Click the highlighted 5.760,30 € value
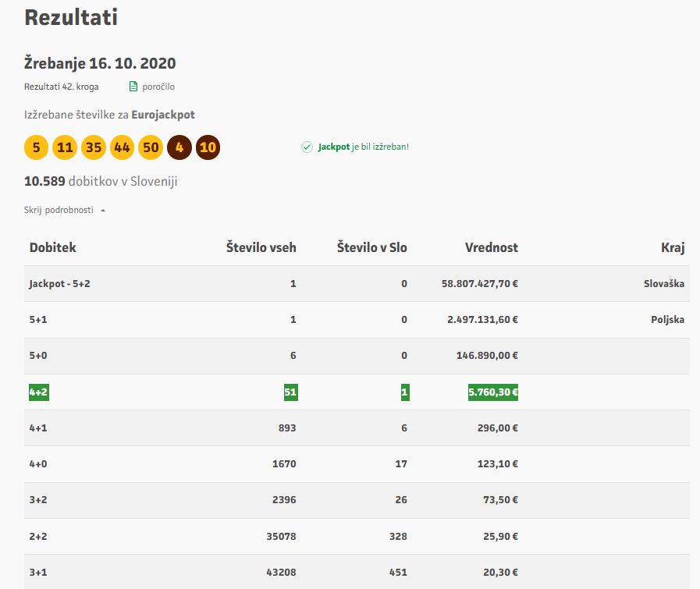The width and height of the screenshot is (700, 589). click(493, 392)
